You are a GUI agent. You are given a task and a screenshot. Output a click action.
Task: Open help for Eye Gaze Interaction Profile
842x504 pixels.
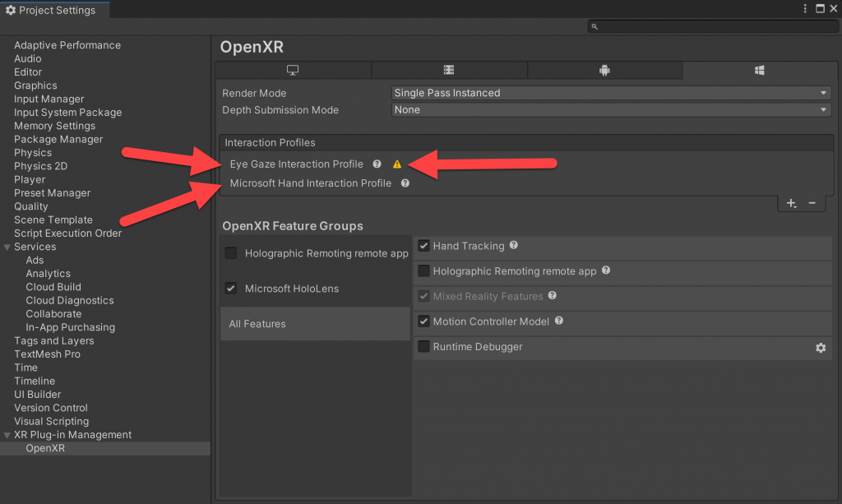tap(377, 164)
